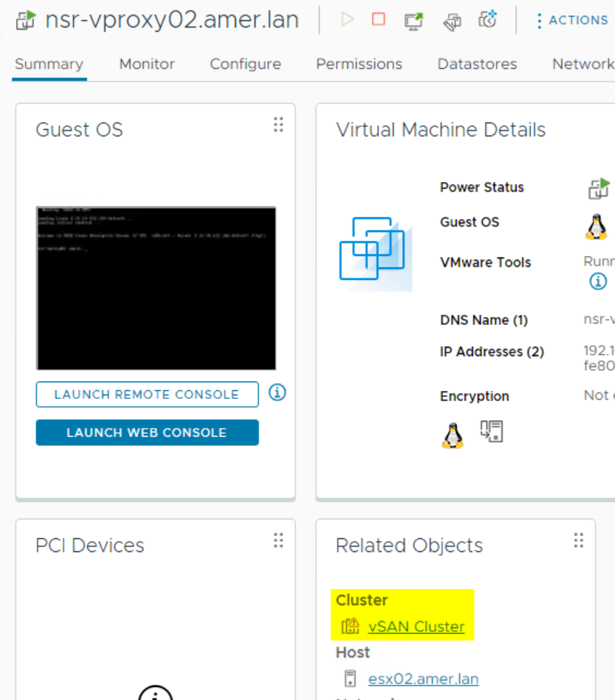Click LAUNCH REMOTE CONSOLE button
The width and height of the screenshot is (615, 700).
147,394
